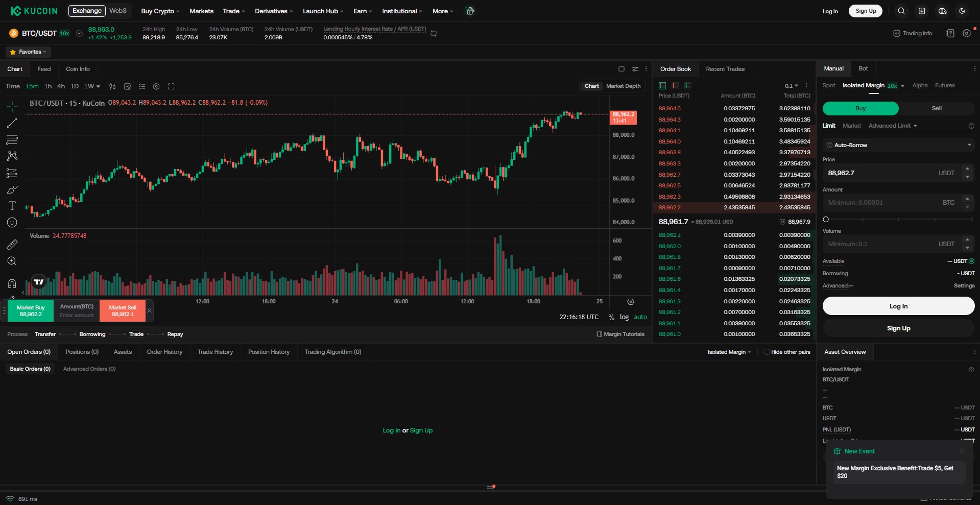Enable Magnet mode on the chart
Image resolution: width=980 pixels, height=505 pixels.
pos(11,283)
